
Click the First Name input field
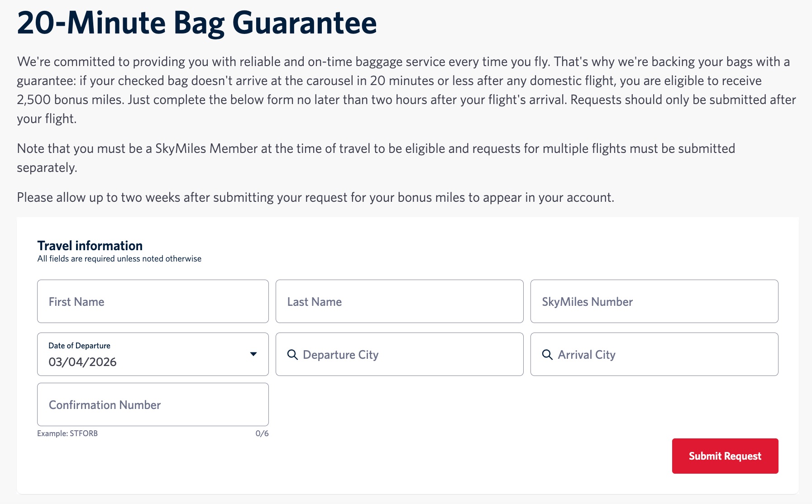(x=153, y=301)
